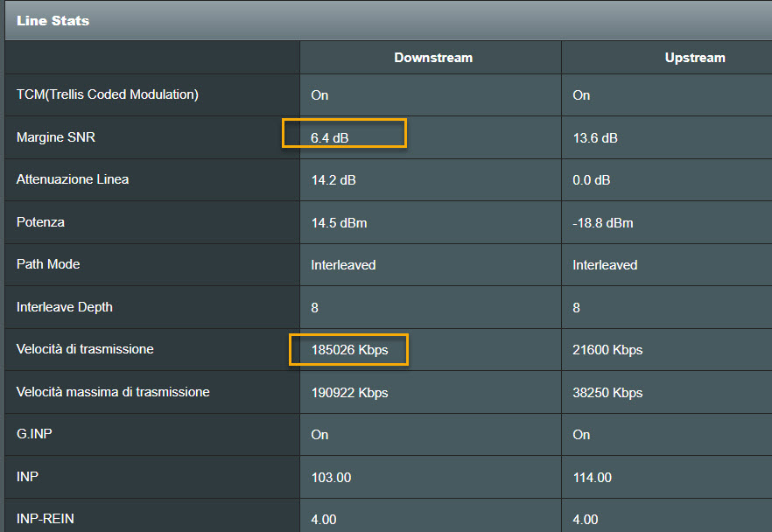Select the downstream INP-REIN 4.00 value
This screenshot has height=532, width=772.
[324, 520]
